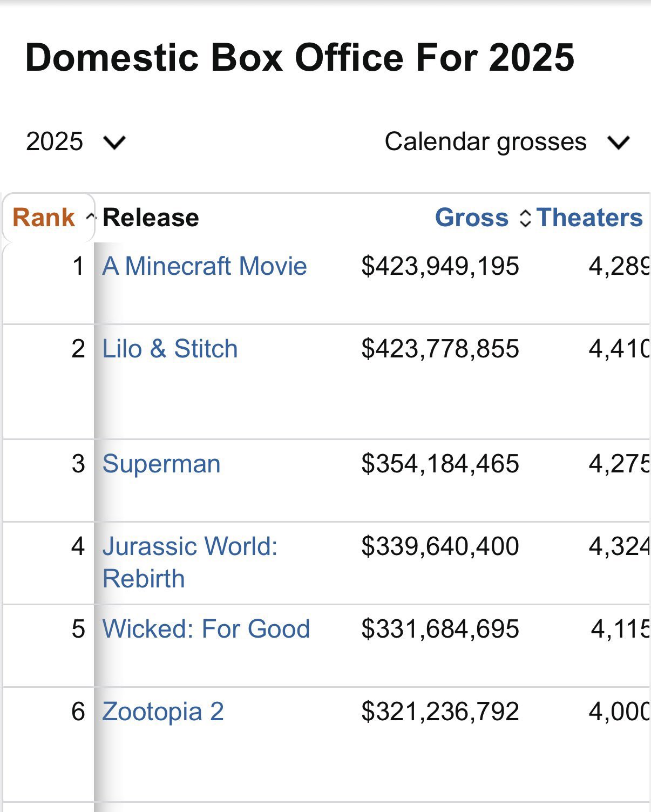This screenshot has width=651, height=812.
Task: Open the Zootopia 2 link
Action: [x=163, y=712]
